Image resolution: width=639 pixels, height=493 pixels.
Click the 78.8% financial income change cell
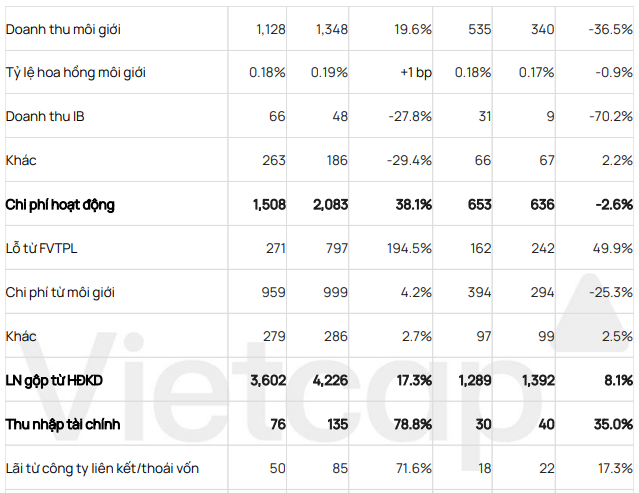point(411,425)
